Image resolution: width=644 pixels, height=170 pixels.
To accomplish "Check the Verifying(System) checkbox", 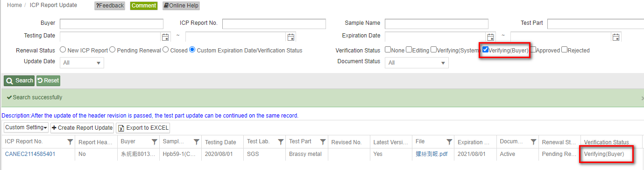I will pyautogui.click(x=433, y=50).
